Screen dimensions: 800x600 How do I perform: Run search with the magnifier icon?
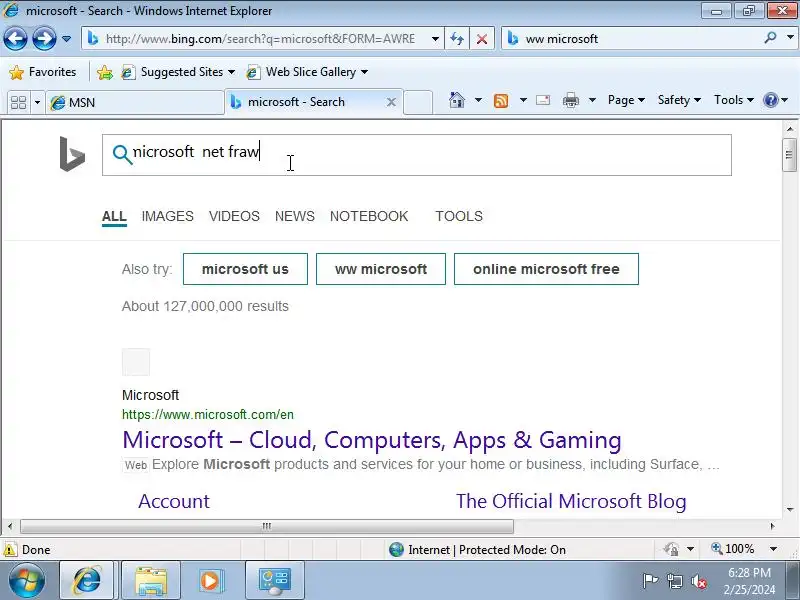coord(770,38)
